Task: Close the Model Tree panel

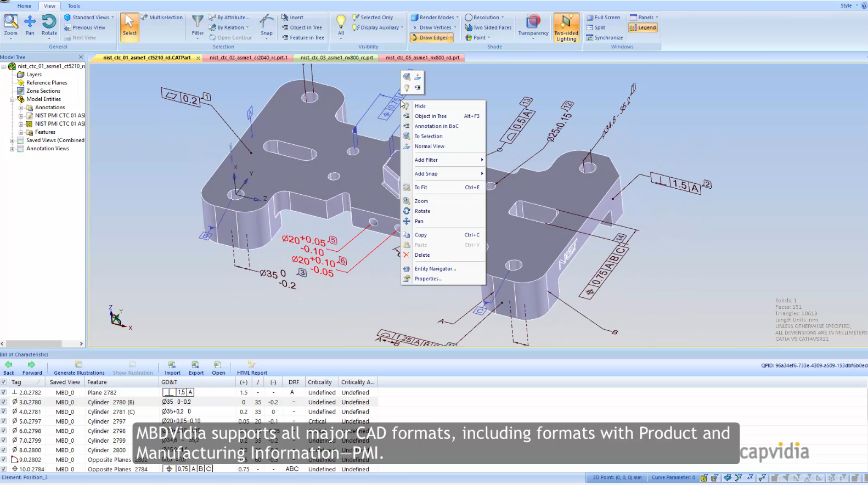Action: (81, 57)
